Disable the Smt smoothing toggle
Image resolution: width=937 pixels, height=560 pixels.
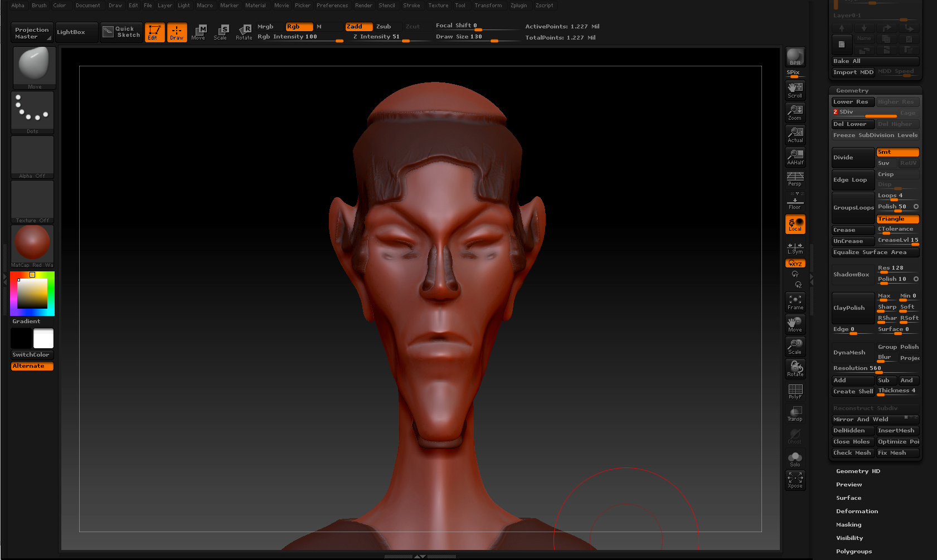pos(897,152)
